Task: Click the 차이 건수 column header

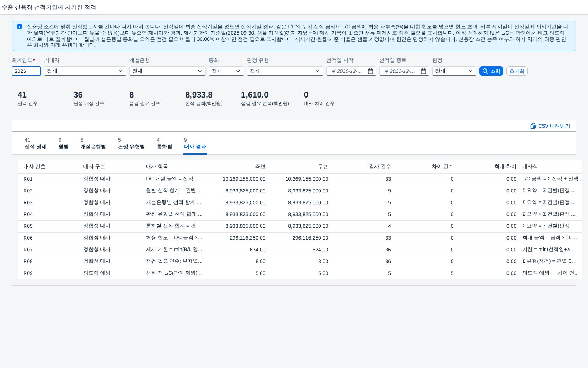Action: (442, 167)
